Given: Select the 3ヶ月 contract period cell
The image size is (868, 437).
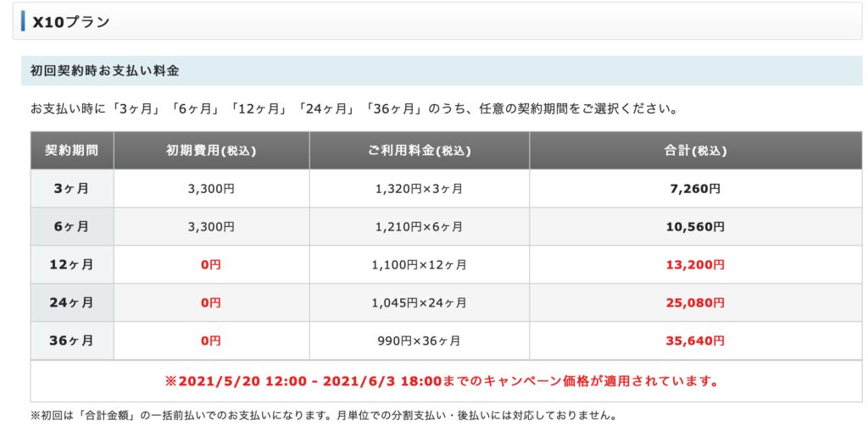Looking at the screenshot, I should click(x=72, y=189).
